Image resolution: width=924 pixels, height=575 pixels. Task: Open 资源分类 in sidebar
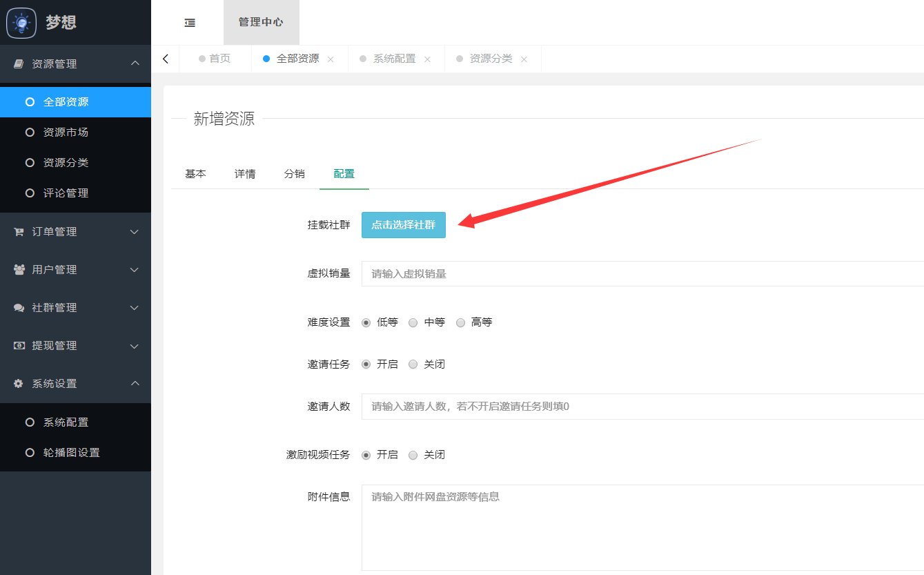coord(75,163)
